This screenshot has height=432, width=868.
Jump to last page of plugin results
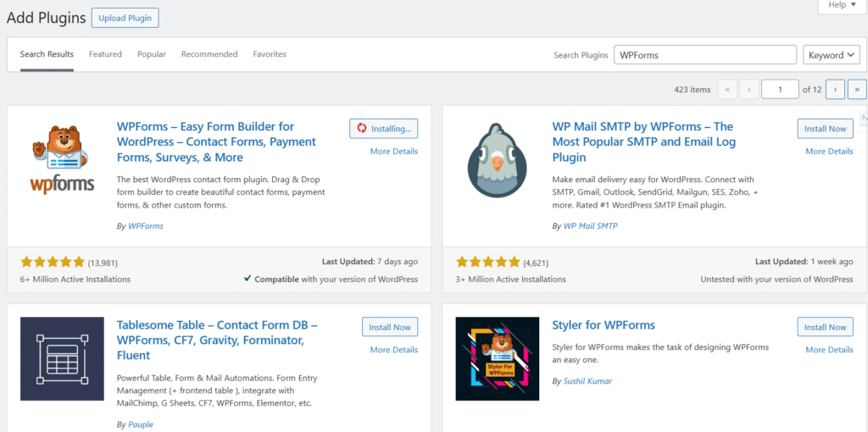[x=857, y=89]
